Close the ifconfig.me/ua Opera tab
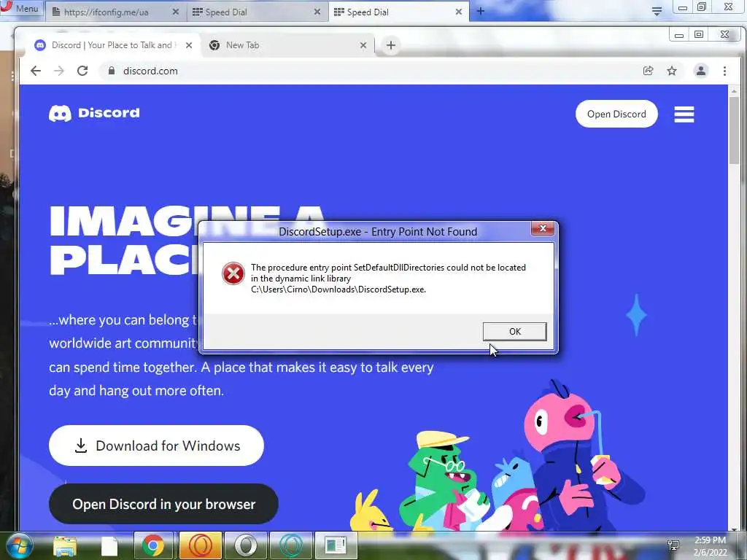 tap(175, 12)
